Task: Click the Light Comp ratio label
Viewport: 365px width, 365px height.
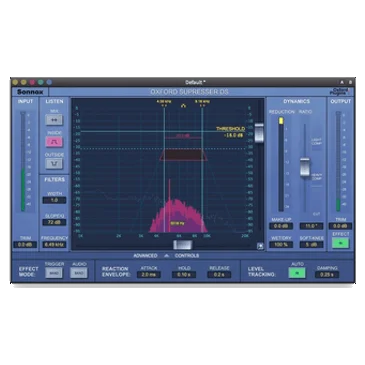Action: point(317,141)
